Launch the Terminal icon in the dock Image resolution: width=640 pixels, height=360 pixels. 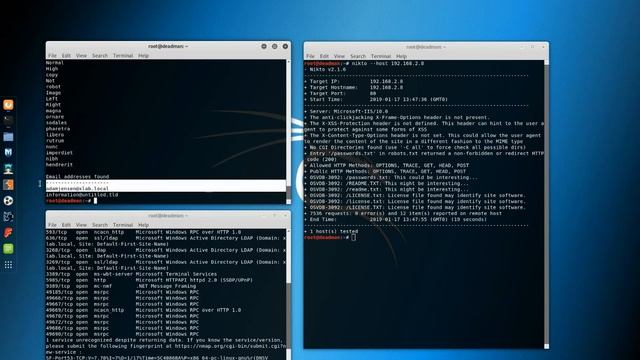(8, 120)
